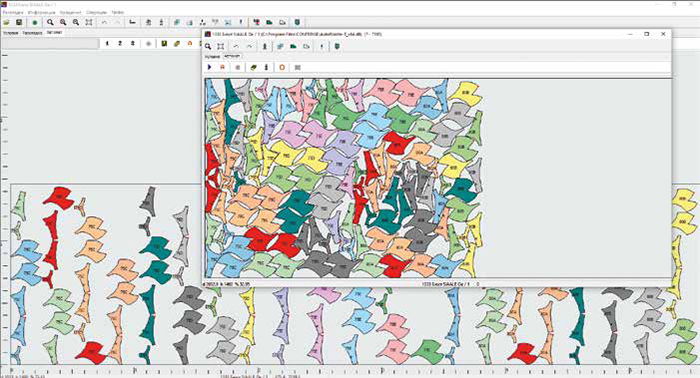Select number 3 button in secondary toolbar
This screenshot has width=700, height=378.
tap(133, 43)
